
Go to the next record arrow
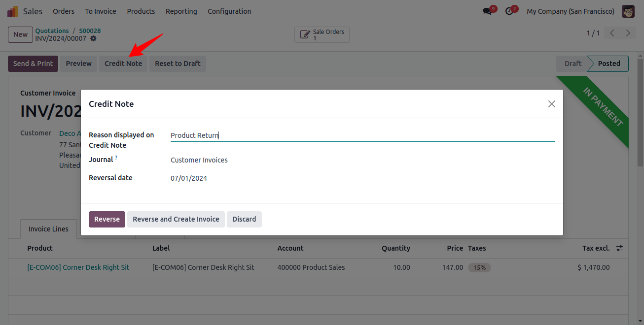[628, 33]
